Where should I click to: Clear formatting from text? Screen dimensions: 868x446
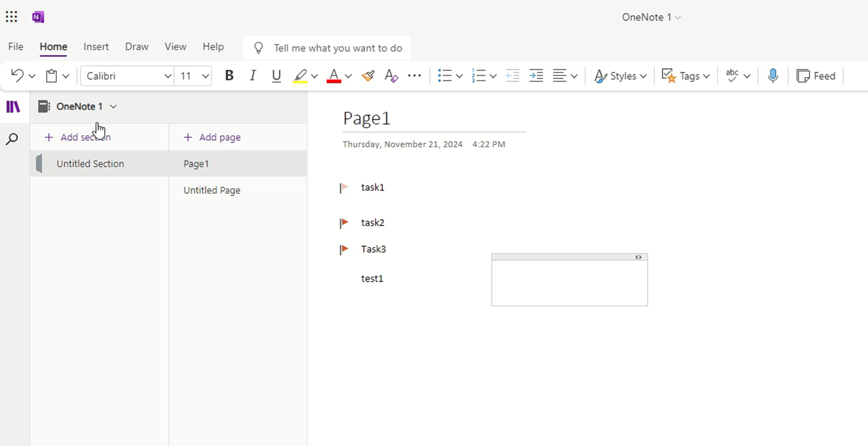[x=391, y=75]
